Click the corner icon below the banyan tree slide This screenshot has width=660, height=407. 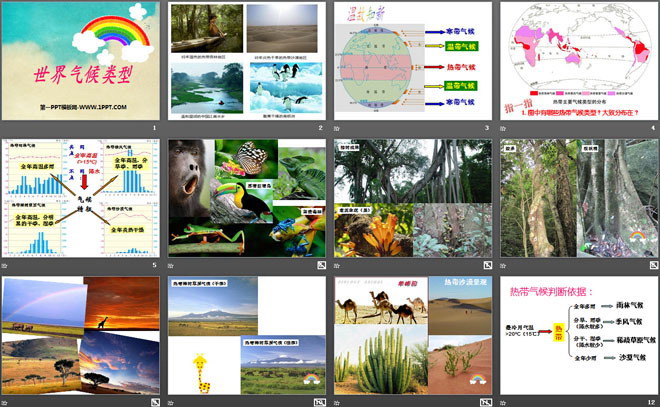(x=486, y=266)
